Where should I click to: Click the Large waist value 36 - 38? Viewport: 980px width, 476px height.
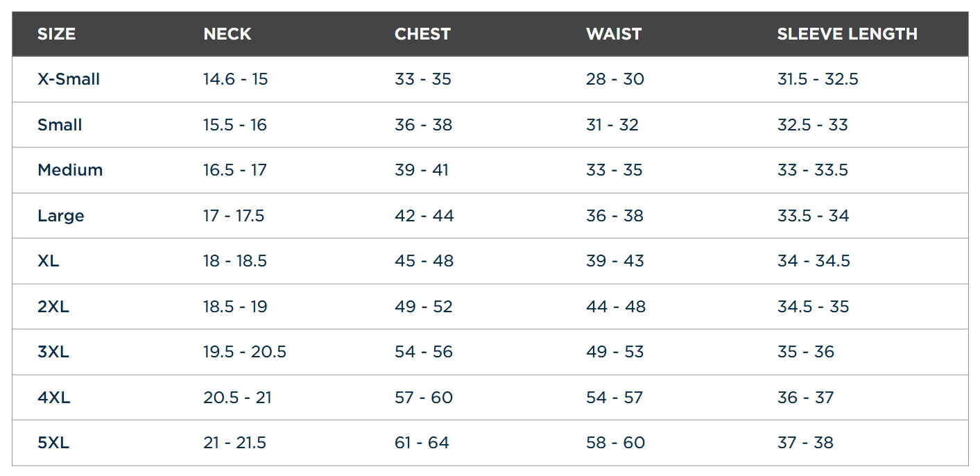(x=614, y=216)
